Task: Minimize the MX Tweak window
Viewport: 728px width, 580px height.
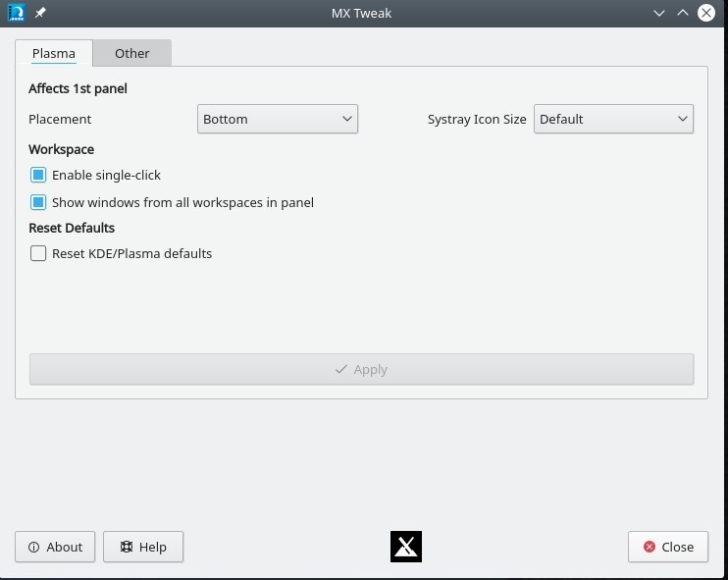Action: coord(660,13)
